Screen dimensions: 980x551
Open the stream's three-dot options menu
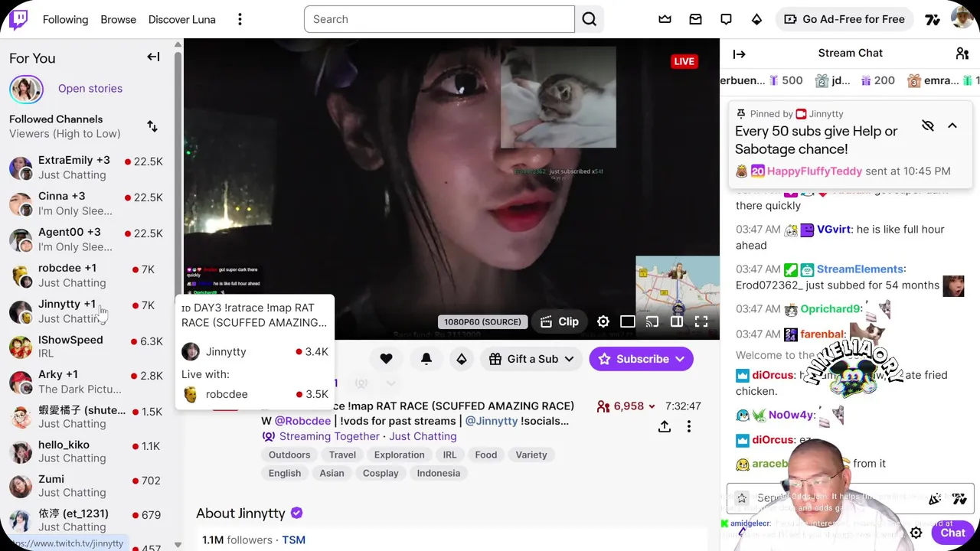point(689,426)
